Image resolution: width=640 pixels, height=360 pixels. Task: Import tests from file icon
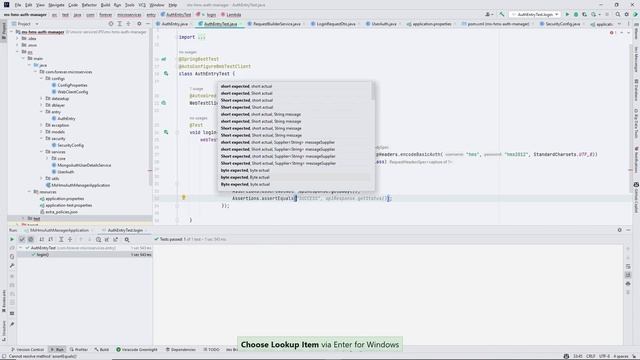[107, 239]
